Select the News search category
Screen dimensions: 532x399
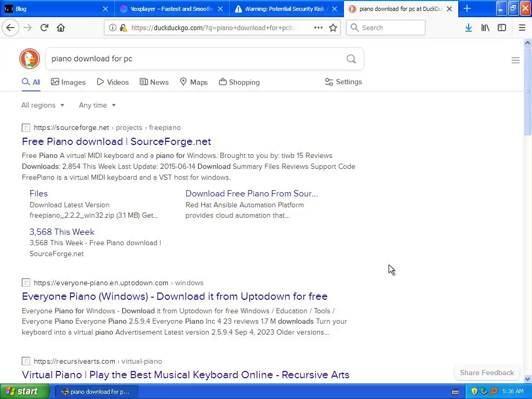pos(154,82)
